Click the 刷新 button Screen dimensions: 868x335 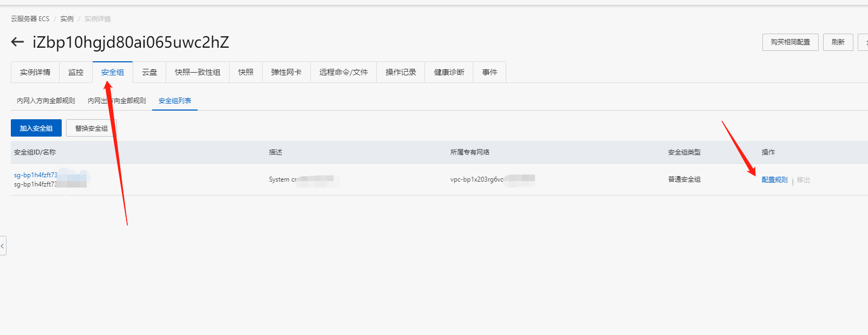[x=838, y=42]
